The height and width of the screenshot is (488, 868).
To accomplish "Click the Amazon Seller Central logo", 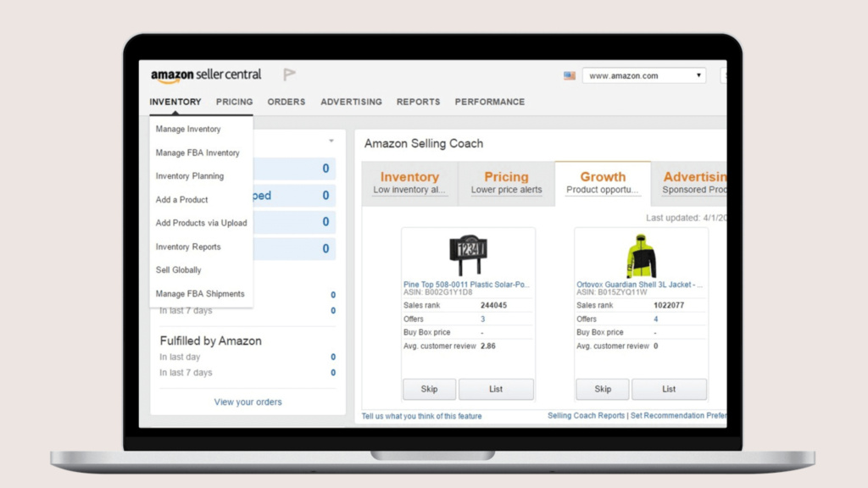I will tap(206, 75).
